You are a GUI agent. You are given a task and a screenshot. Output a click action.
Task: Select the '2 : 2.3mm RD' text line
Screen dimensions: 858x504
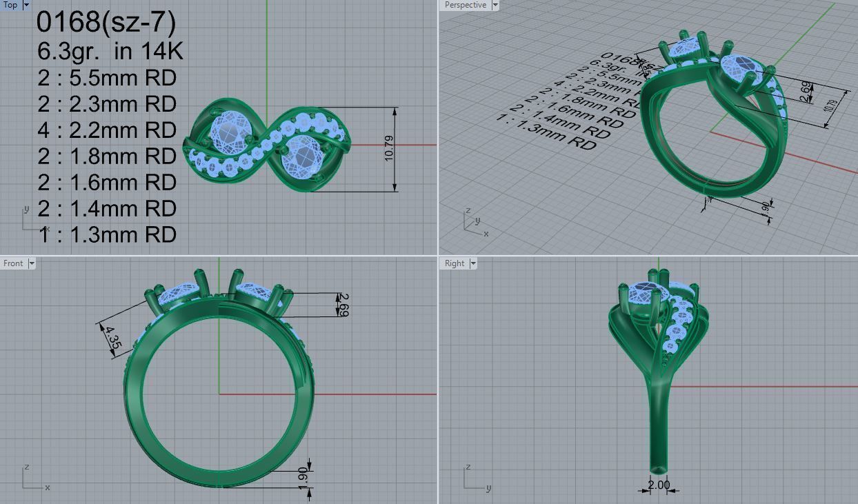(108, 103)
